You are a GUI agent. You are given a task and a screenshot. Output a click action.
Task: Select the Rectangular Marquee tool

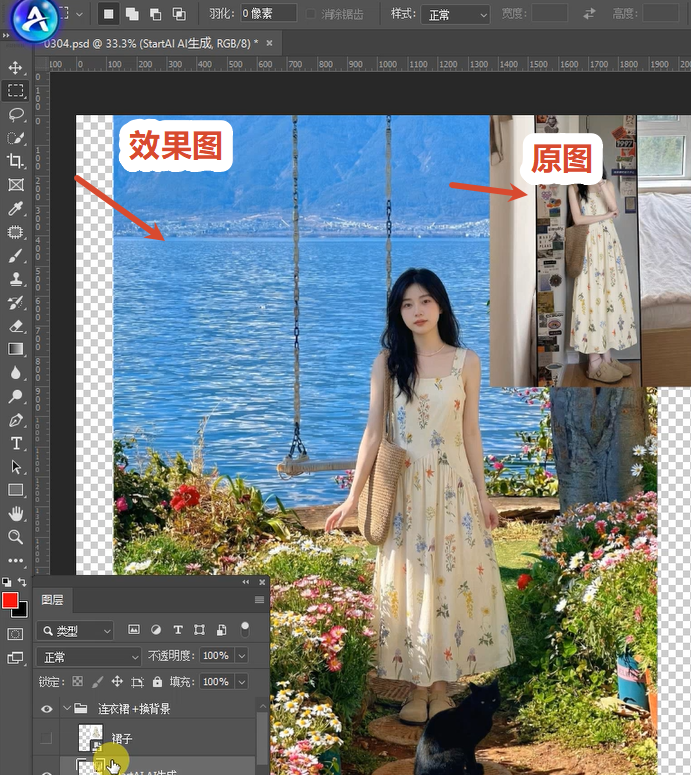pyautogui.click(x=15, y=90)
